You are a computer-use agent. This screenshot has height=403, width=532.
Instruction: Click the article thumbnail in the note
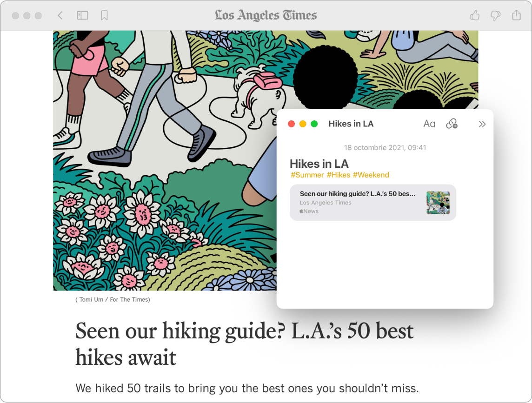click(x=437, y=202)
